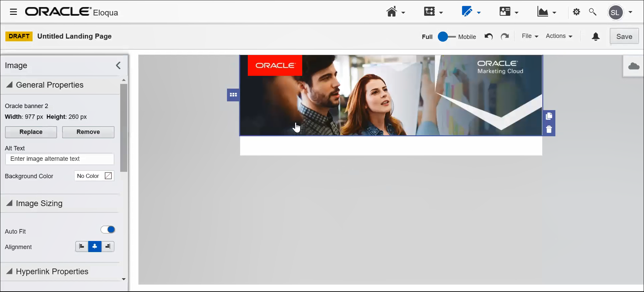Select the Oracle banner image on canvas
Viewport: 644px width, 292px height.
tap(391, 95)
